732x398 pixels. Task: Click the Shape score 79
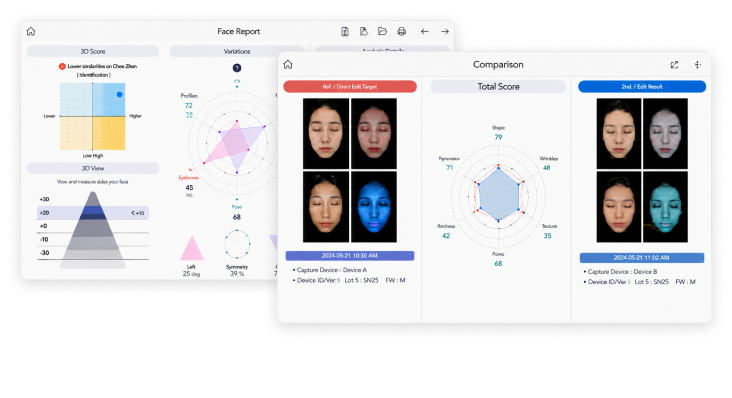pyautogui.click(x=498, y=137)
